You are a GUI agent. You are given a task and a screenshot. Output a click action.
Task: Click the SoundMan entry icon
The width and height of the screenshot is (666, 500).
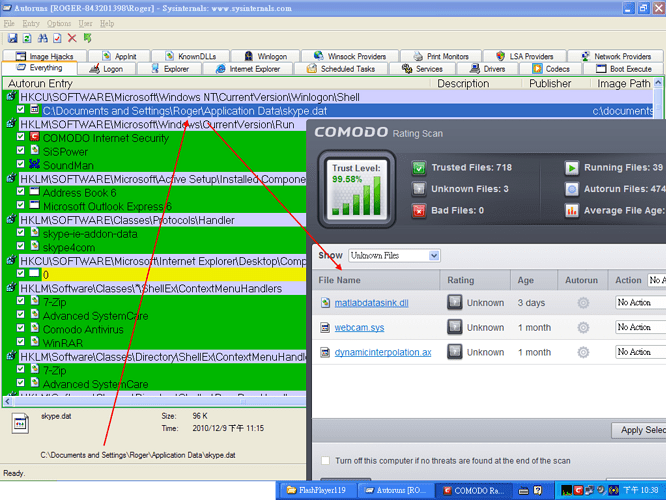[x=34, y=164]
